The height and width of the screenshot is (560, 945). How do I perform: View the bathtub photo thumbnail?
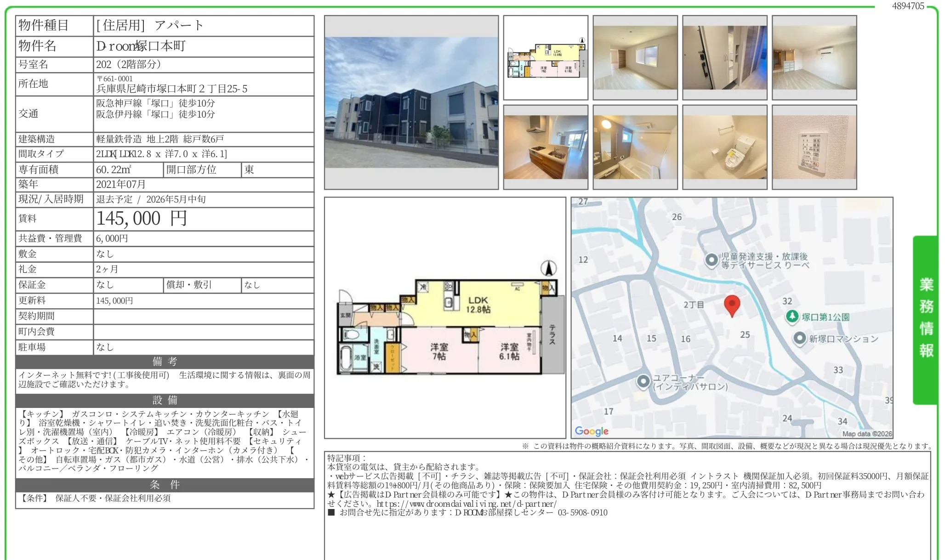pos(636,147)
